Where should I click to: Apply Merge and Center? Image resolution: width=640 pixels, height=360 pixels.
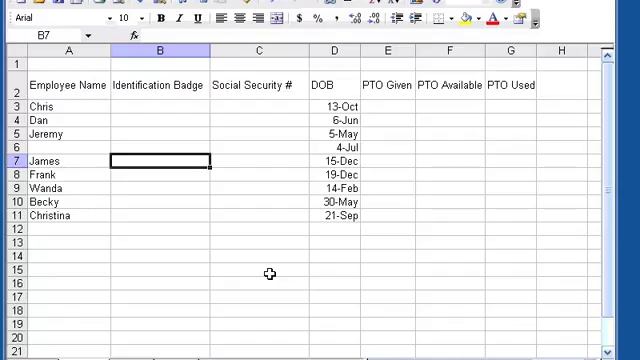pos(277,18)
